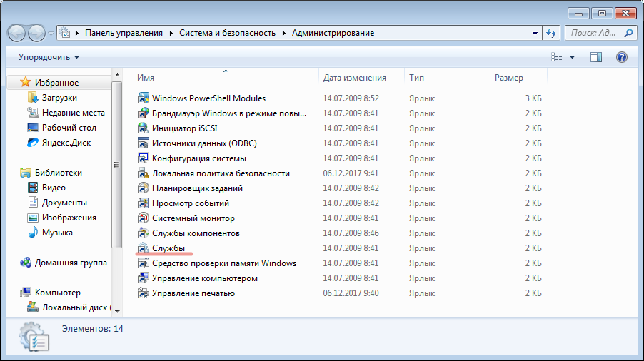Click the Элементов: 14 status text
Viewport: 644px width, 361px height.
[92, 329]
